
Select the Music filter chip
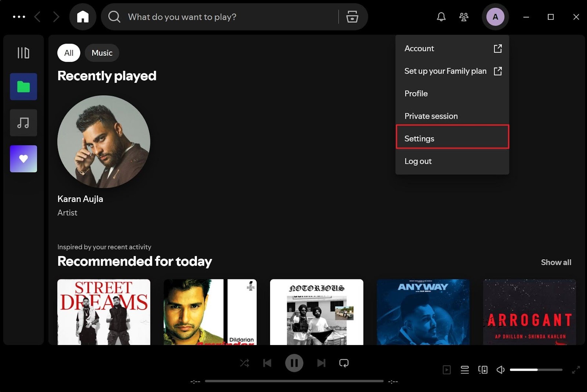[102, 53]
